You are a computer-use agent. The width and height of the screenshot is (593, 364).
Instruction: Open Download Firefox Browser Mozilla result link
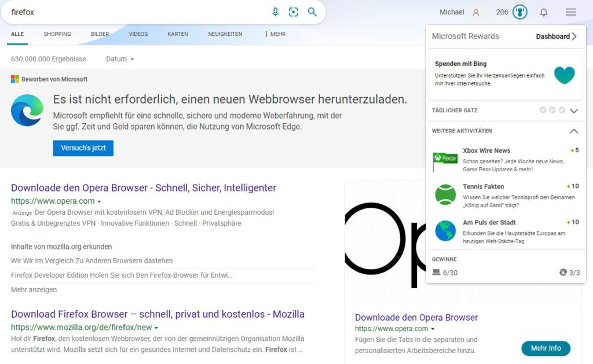tap(158, 314)
